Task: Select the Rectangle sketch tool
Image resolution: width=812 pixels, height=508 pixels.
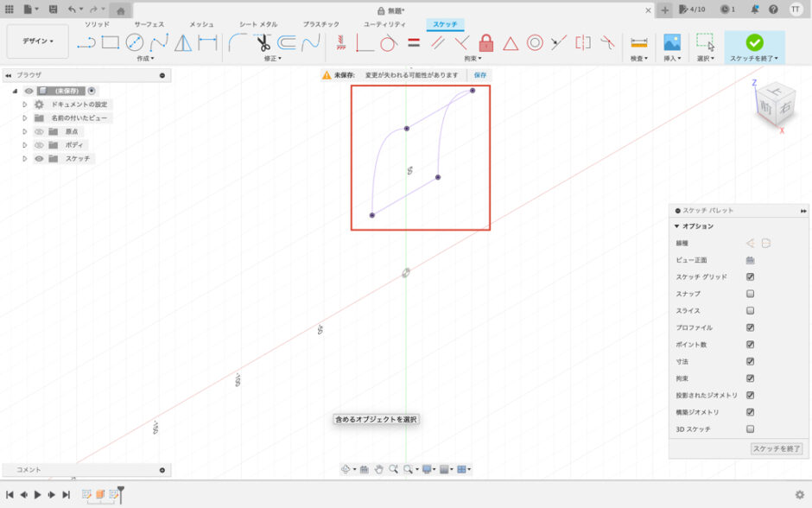Action: click(x=110, y=42)
